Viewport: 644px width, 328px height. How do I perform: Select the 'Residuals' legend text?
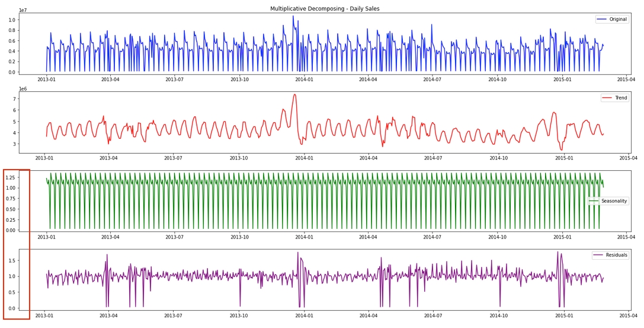point(616,255)
